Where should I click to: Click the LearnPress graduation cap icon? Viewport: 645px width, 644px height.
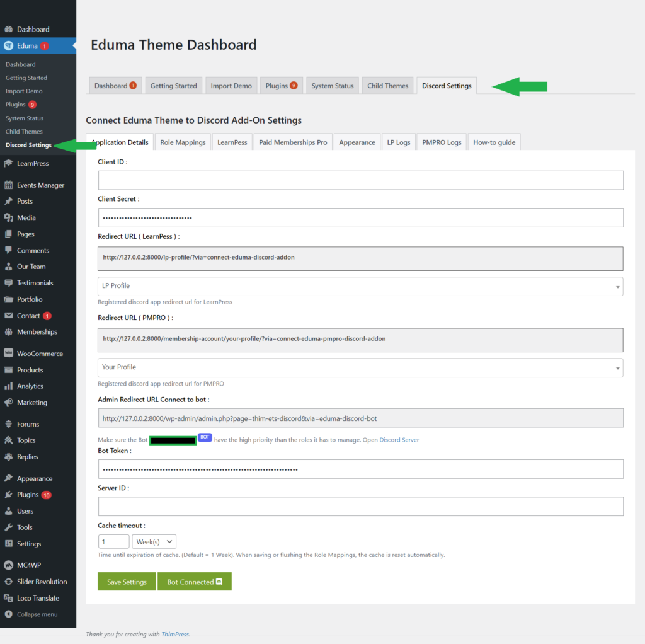[x=9, y=163]
